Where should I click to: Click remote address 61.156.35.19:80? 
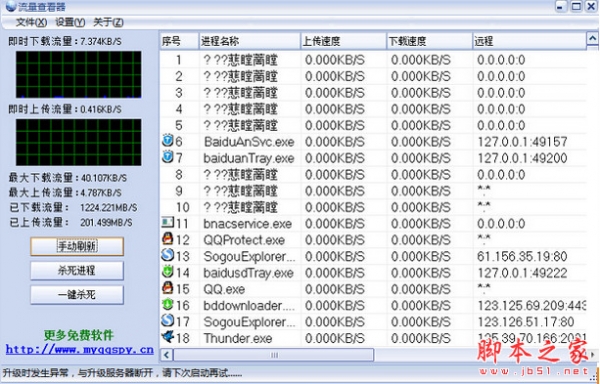pos(522,257)
